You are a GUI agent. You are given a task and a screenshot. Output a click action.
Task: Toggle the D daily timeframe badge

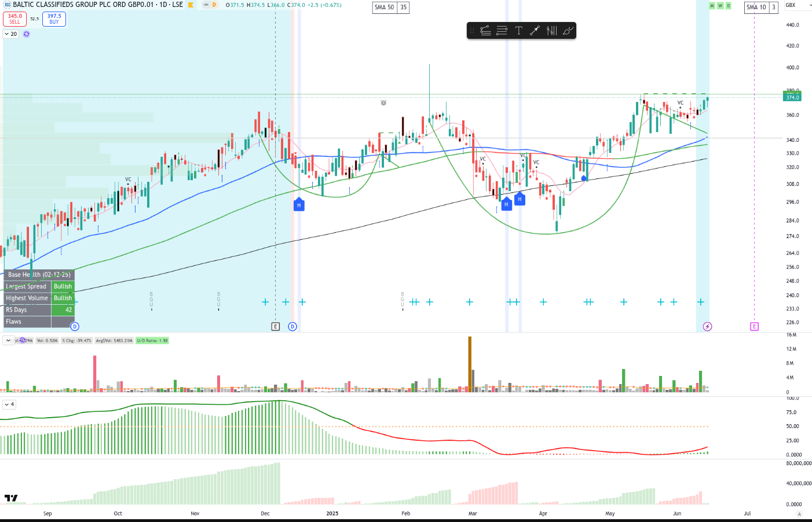tap(728, 6)
